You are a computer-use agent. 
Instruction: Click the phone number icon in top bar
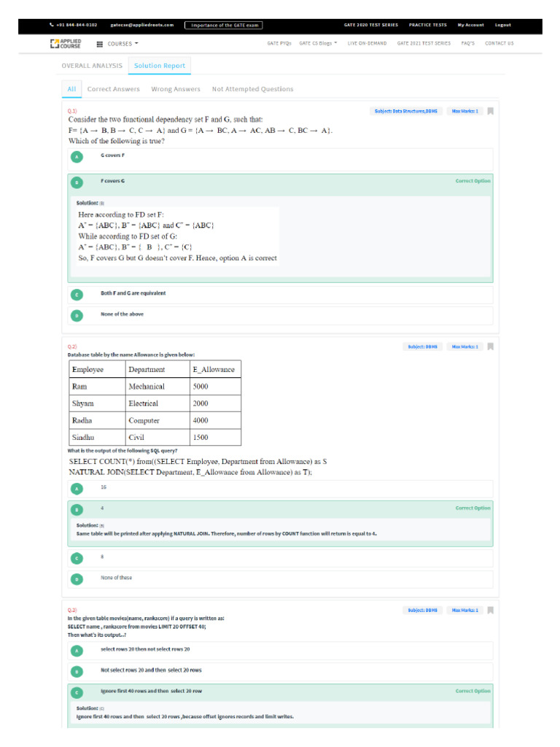click(52, 25)
